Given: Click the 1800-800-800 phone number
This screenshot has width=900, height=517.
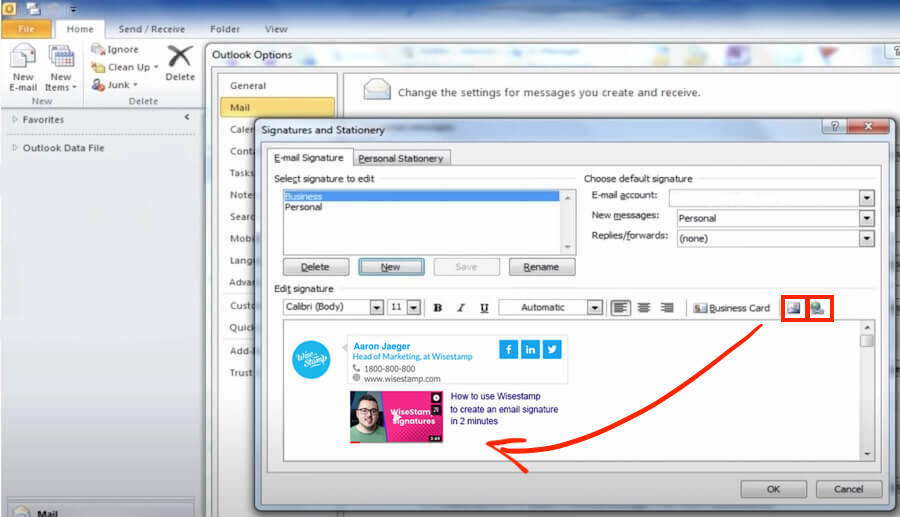Looking at the screenshot, I should coord(389,368).
